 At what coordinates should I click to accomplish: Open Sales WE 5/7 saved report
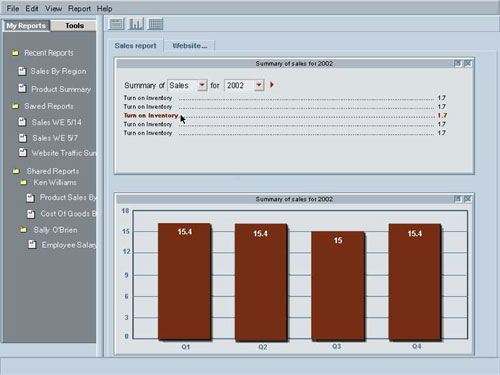(x=55, y=138)
